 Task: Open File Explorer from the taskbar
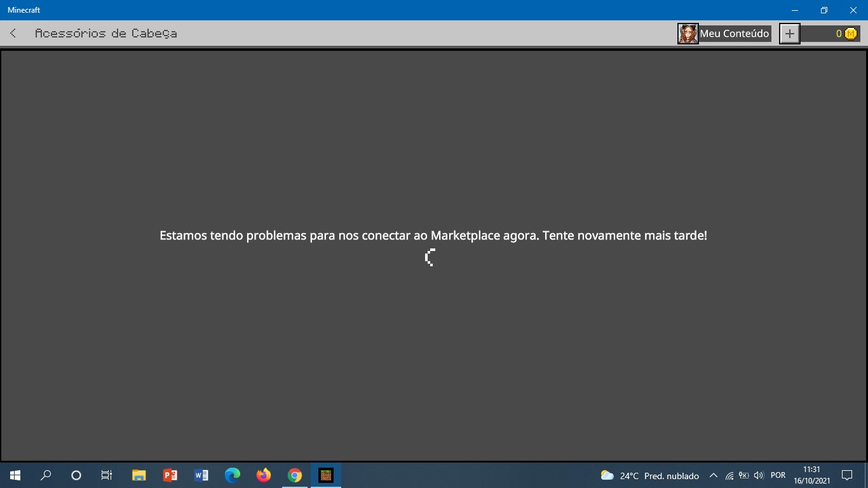pyautogui.click(x=139, y=475)
